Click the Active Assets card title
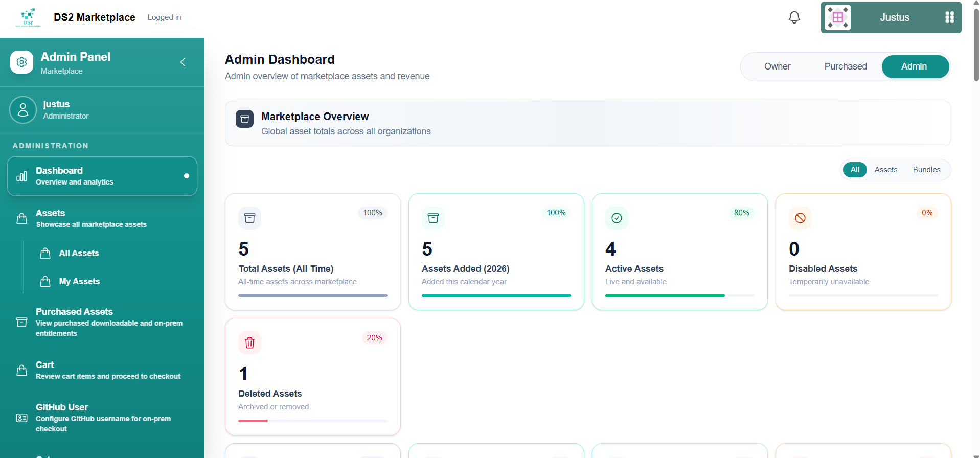Screen dimensions: 980x458 point(634,269)
